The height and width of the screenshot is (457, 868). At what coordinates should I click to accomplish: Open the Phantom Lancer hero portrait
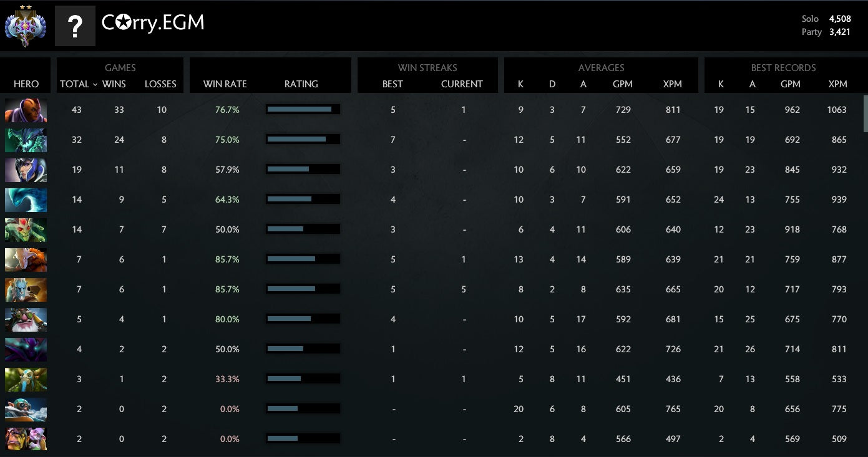26,290
